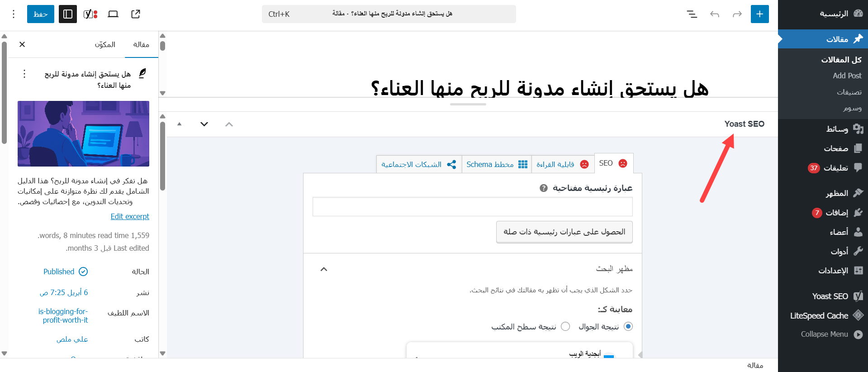Toggle the settings sidebar panel icon
The width and height of the screenshot is (868, 372).
[68, 14]
